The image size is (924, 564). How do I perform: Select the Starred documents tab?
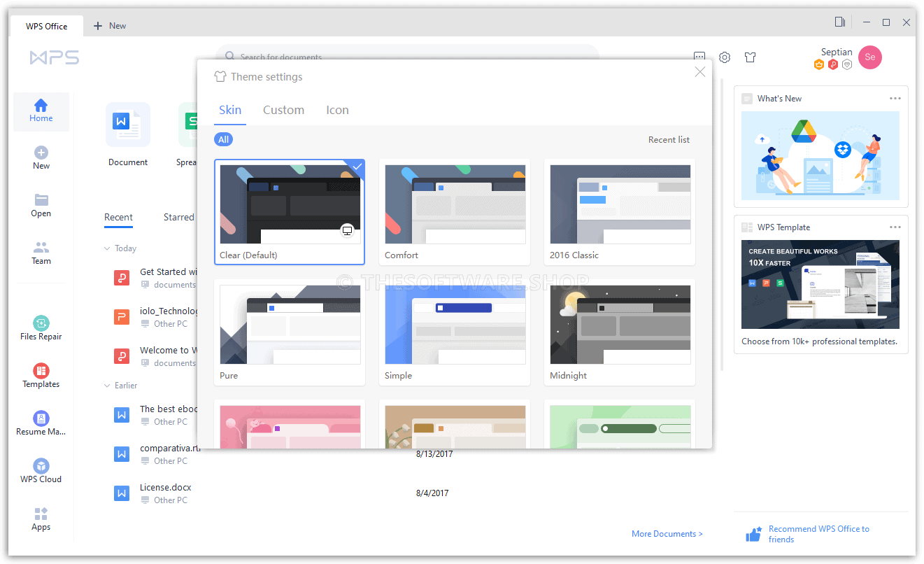click(x=179, y=218)
